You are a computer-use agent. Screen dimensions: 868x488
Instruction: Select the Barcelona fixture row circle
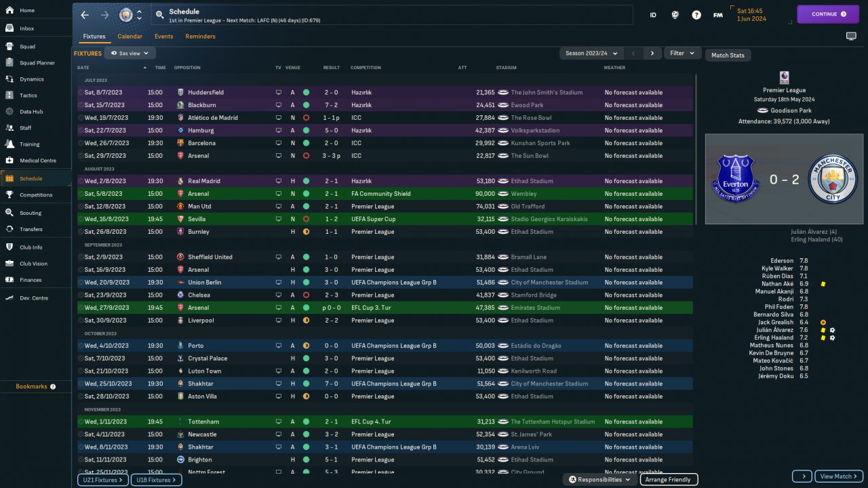[81, 143]
